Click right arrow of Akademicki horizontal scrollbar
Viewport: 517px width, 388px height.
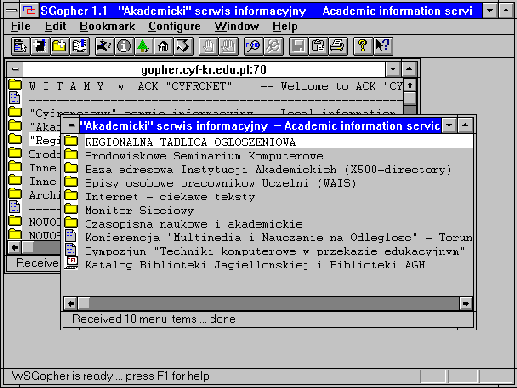pos(466,304)
